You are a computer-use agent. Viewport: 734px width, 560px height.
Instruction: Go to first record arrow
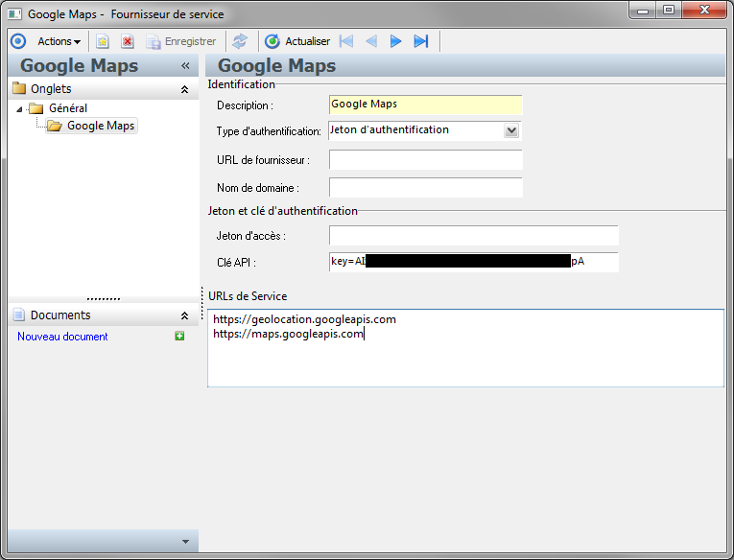[x=346, y=41]
